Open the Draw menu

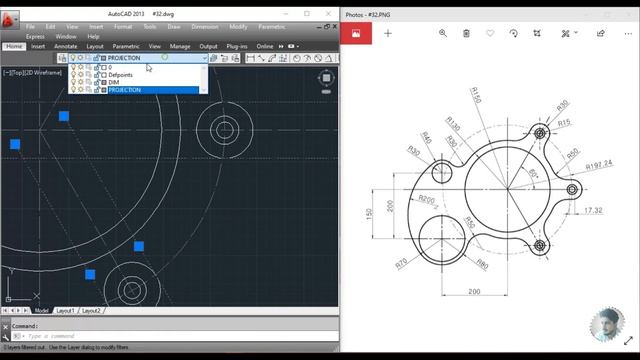point(174,27)
